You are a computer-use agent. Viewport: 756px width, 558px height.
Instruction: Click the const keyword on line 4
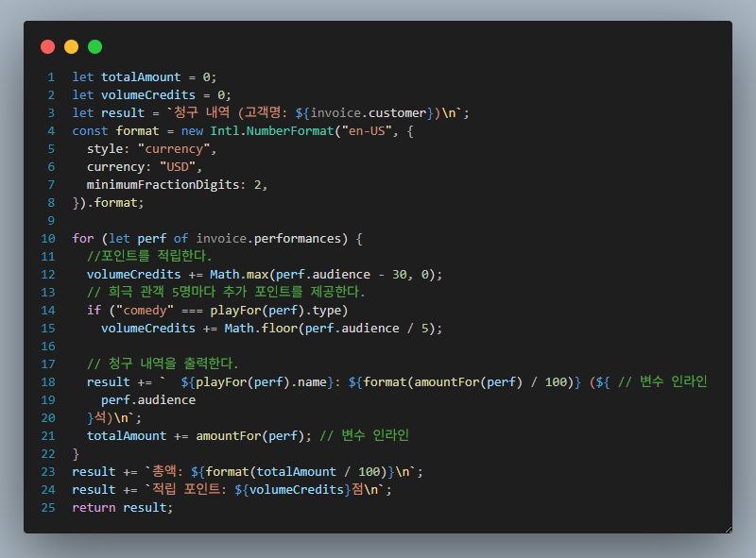tap(90, 130)
